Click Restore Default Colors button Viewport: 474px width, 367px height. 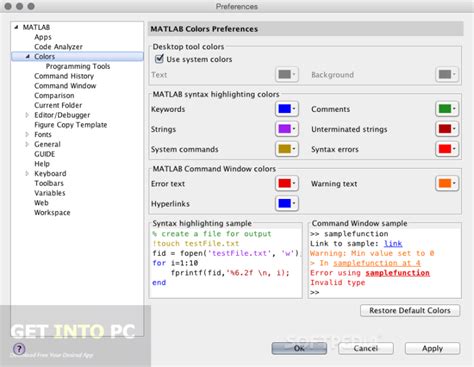point(410,310)
